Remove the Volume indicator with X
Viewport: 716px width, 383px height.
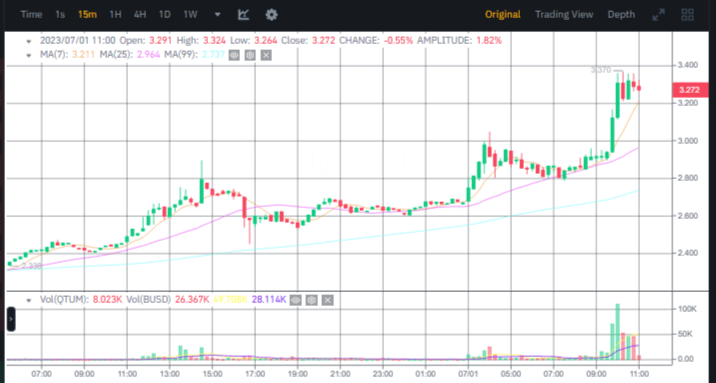click(327, 300)
